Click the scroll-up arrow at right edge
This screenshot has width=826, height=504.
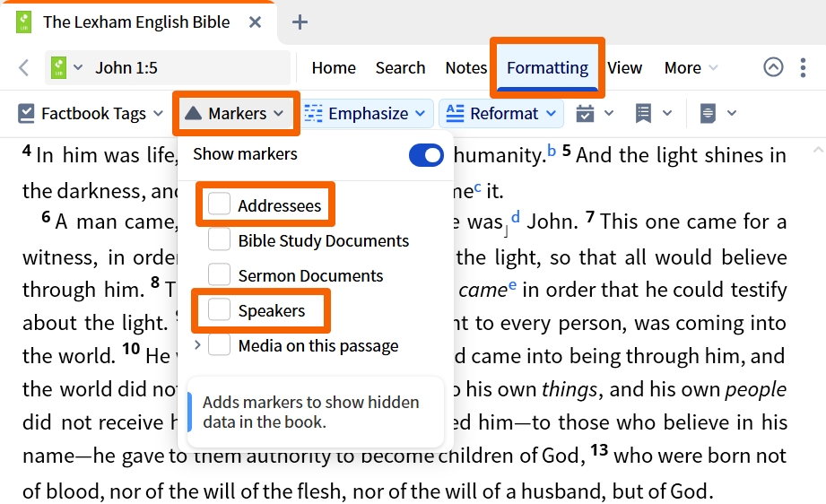[818, 151]
